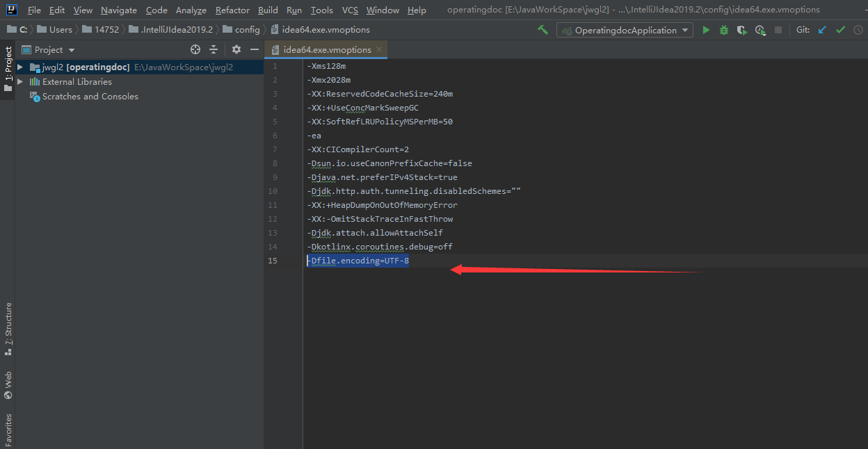Click line 15 in the editor
The height and width of the screenshot is (449, 868).
point(358,261)
